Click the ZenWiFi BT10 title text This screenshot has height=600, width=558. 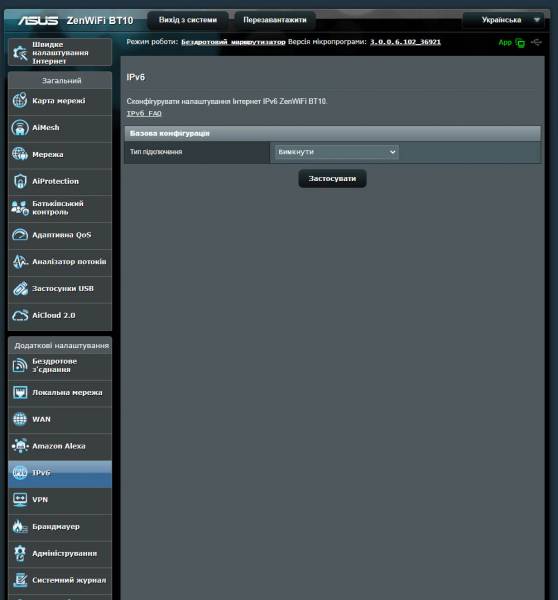[x=100, y=21]
